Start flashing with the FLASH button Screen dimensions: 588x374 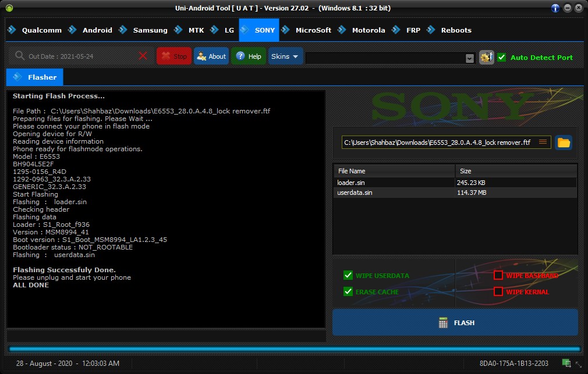tap(455, 322)
